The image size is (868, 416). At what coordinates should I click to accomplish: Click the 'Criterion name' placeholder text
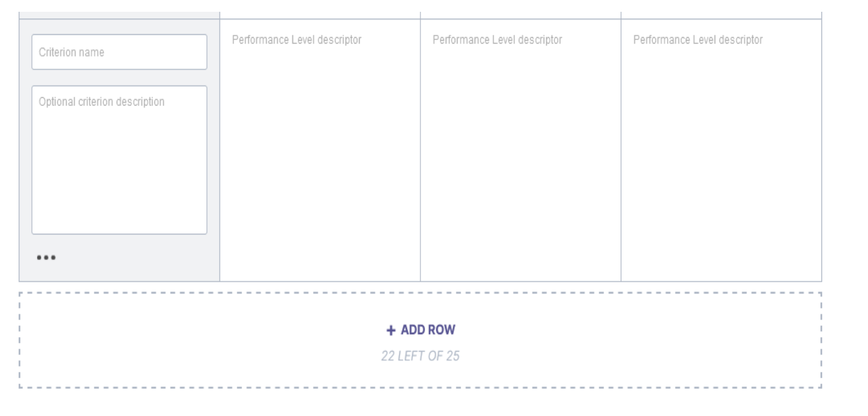(x=71, y=52)
